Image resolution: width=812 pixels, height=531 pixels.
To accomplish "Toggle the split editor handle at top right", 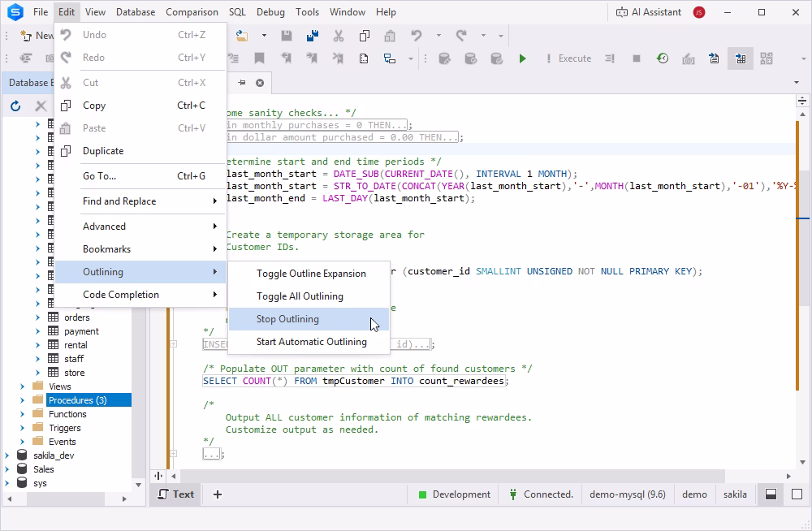I will [802, 101].
